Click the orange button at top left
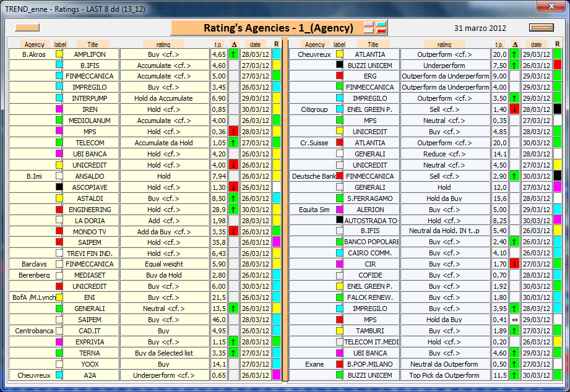 pyautogui.click(x=27, y=28)
